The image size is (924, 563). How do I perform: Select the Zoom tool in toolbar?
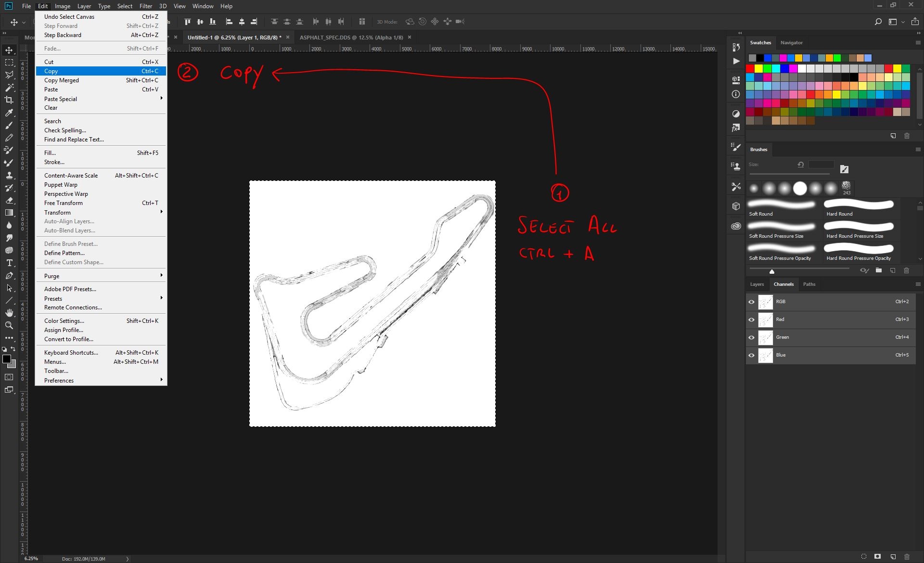coord(9,325)
